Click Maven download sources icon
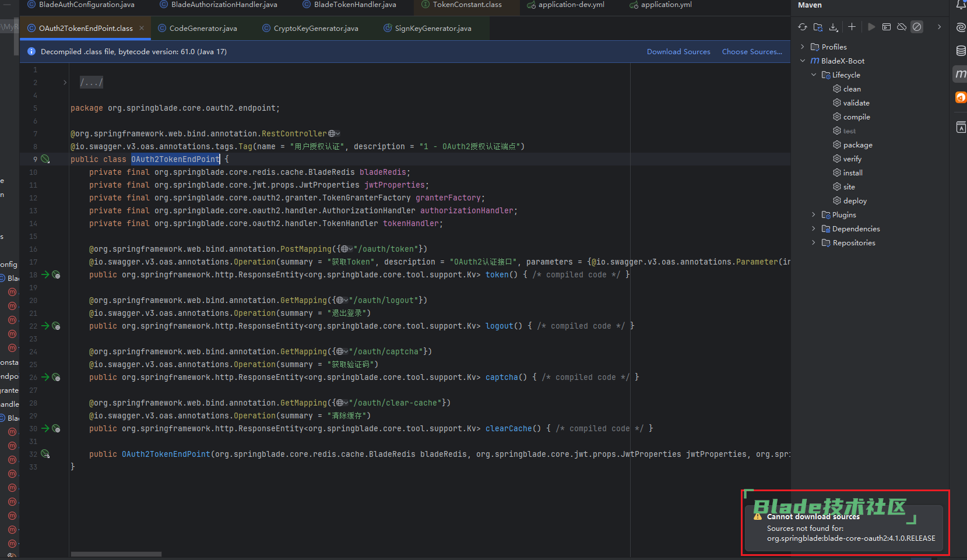The width and height of the screenshot is (967, 560). pyautogui.click(x=834, y=27)
